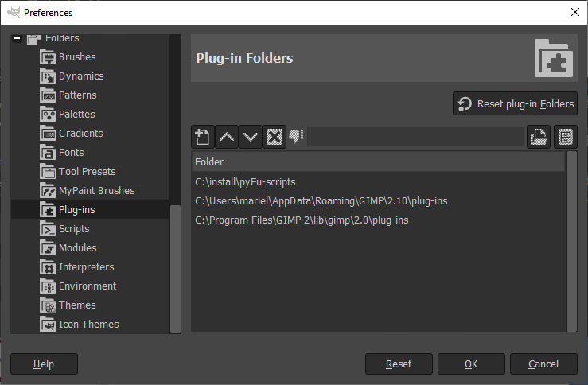Click the Brushes folder icon
The height and width of the screenshot is (385, 588).
[48, 57]
